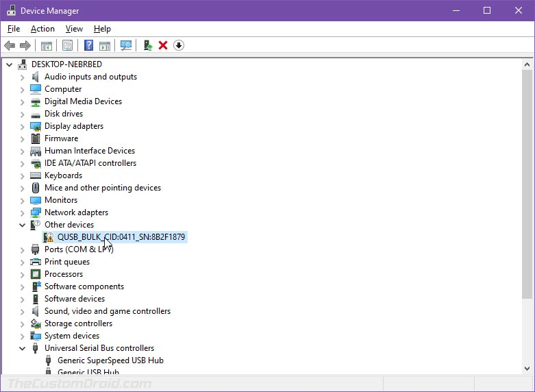The width and height of the screenshot is (535, 392).
Task: Select the DESKTOP-NEBRBED root node
Action: click(66, 64)
